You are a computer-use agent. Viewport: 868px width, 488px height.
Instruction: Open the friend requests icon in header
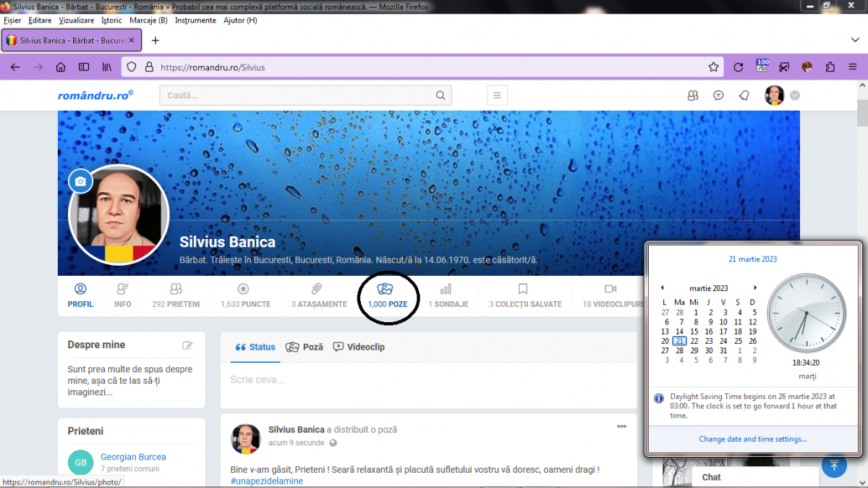coord(693,96)
